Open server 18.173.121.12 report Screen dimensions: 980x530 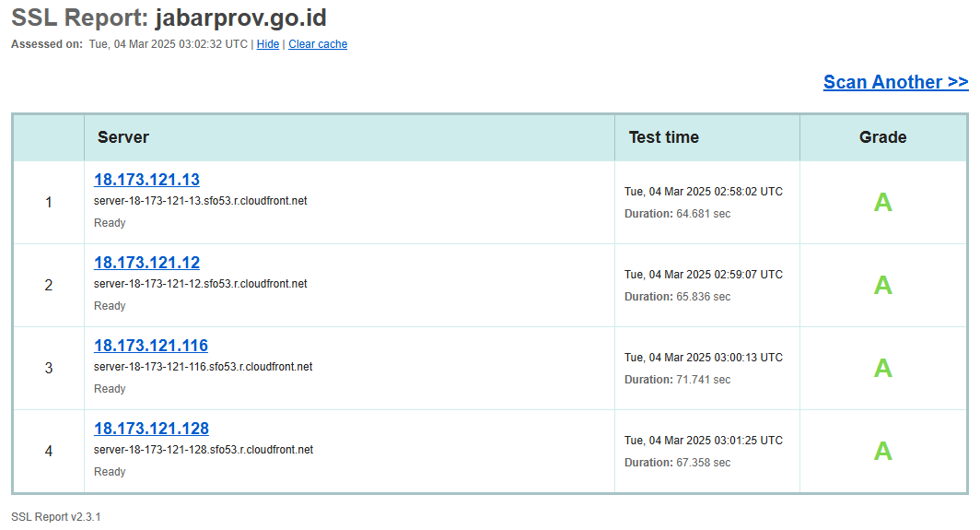pyautogui.click(x=146, y=263)
